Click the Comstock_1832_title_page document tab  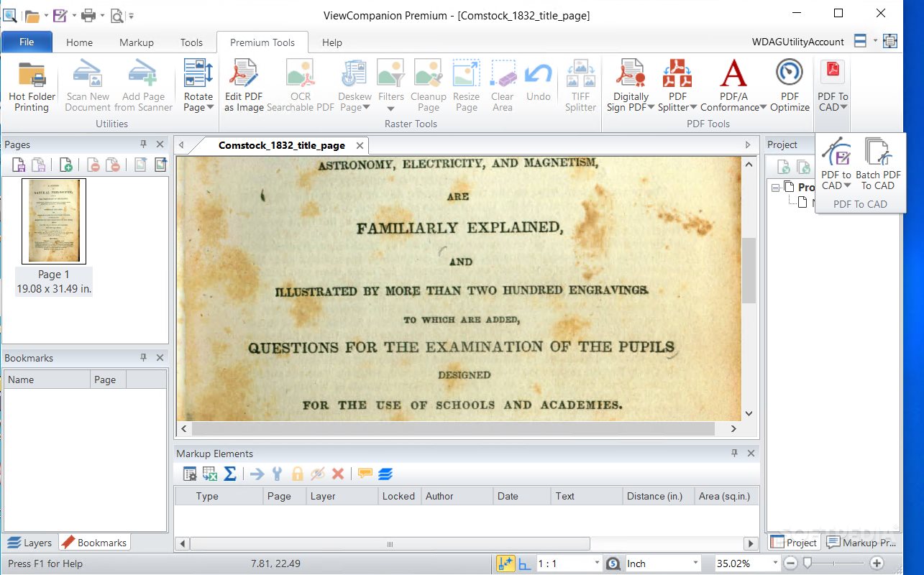282,145
